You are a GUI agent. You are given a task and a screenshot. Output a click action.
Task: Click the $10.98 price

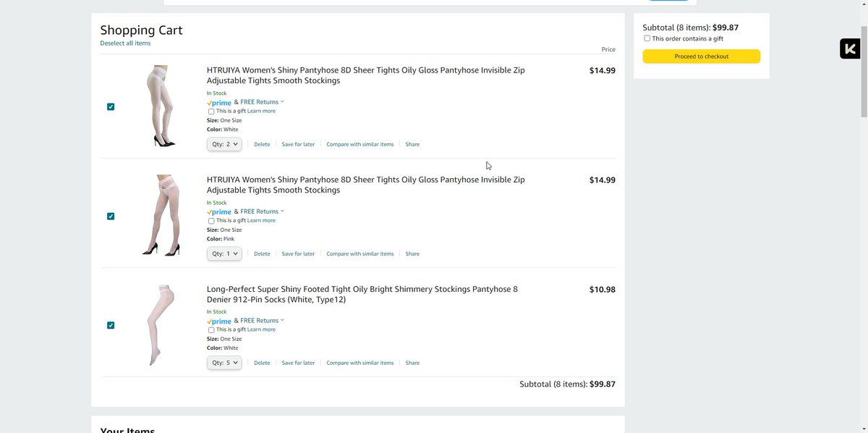(x=603, y=289)
